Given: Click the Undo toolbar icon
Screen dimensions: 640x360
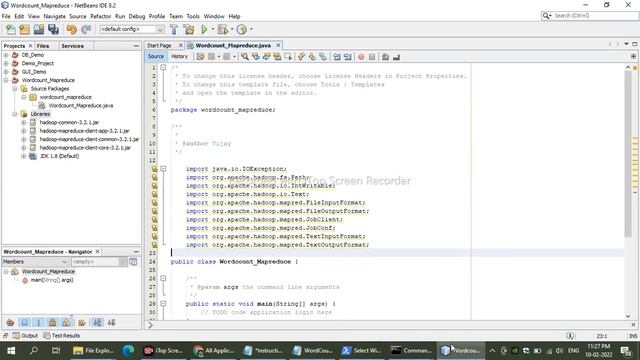Looking at the screenshot, I should coord(72,29).
